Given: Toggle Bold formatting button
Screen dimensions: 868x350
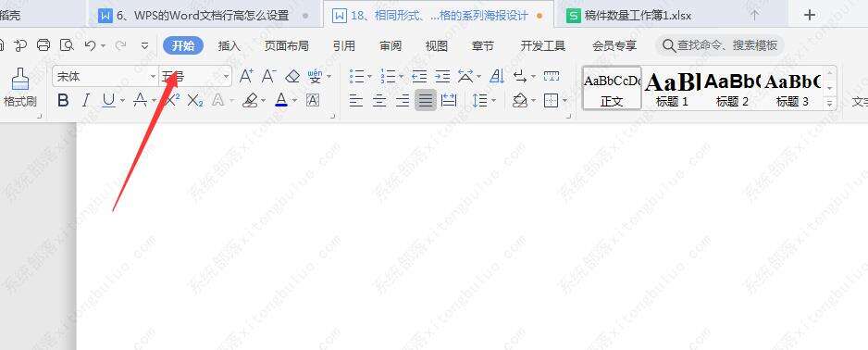Looking at the screenshot, I should [63, 100].
